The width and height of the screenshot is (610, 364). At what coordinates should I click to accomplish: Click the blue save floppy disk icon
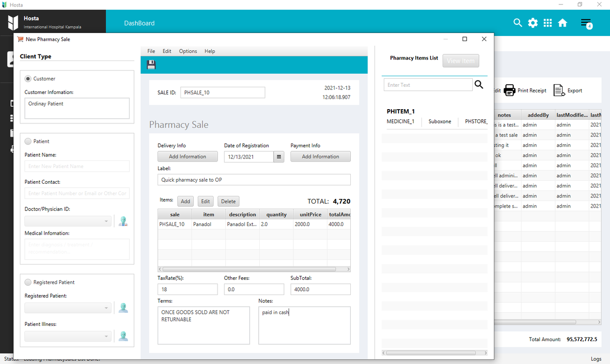tap(151, 64)
